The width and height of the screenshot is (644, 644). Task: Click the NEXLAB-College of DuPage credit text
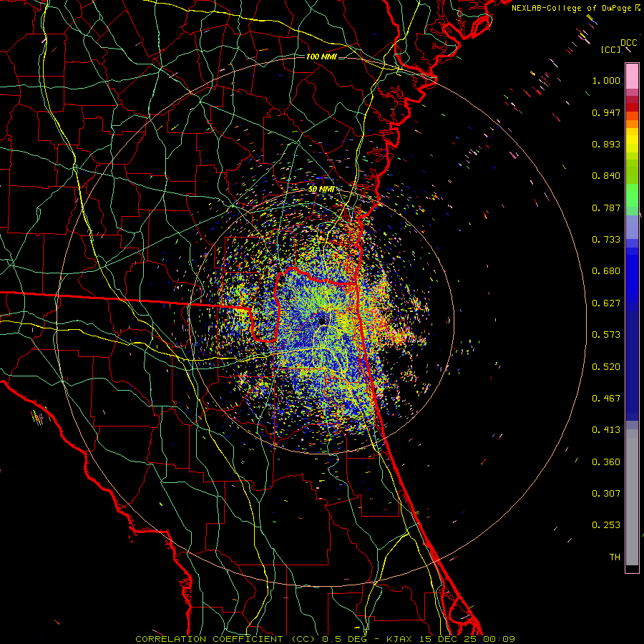point(572,8)
